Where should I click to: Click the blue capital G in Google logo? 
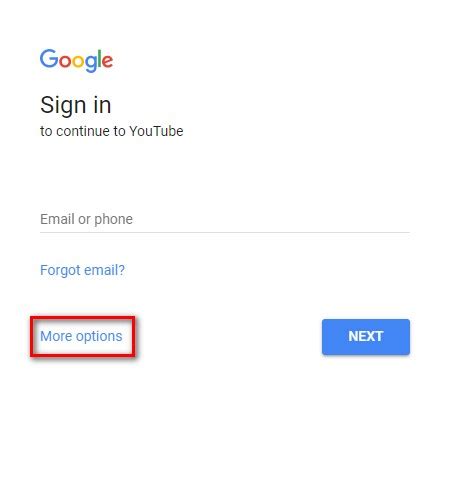pos(49,59)
